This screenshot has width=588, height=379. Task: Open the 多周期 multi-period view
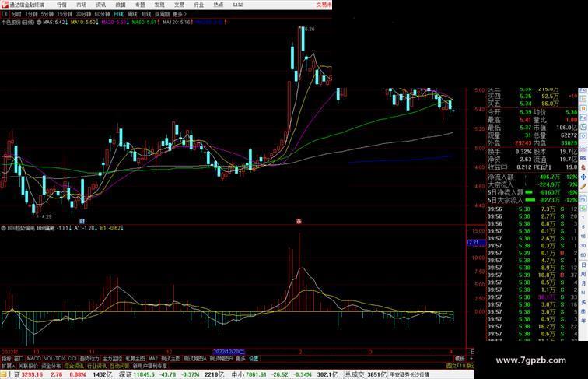pyautogui.click(x=162, y=14)
